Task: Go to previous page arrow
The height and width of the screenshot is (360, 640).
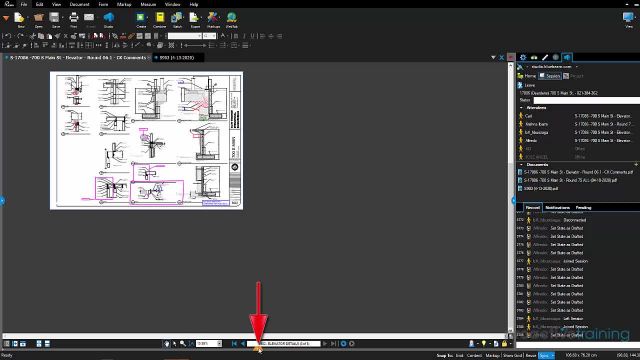Action: [243, 344]
